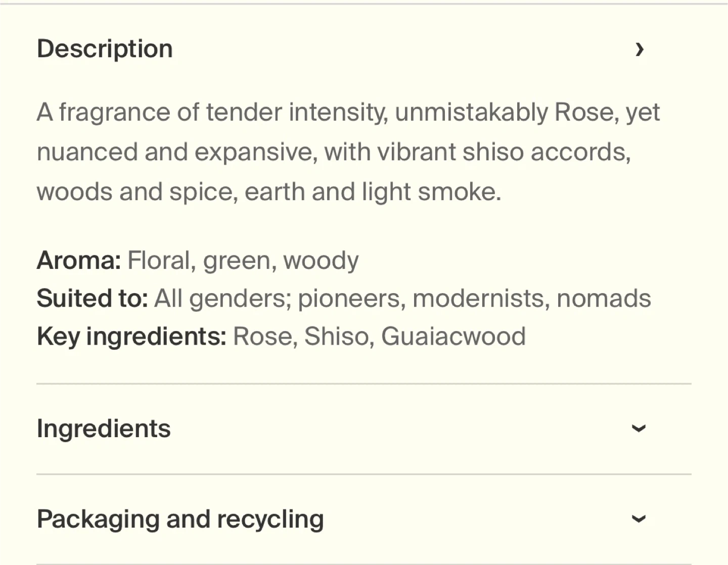Click the line 'nuanced and expansive, with vibrant'

(334, 152)
